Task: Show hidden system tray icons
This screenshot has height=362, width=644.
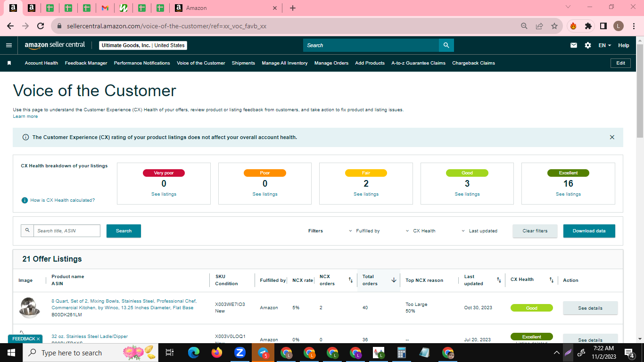Action: click(x=557, y=353)
